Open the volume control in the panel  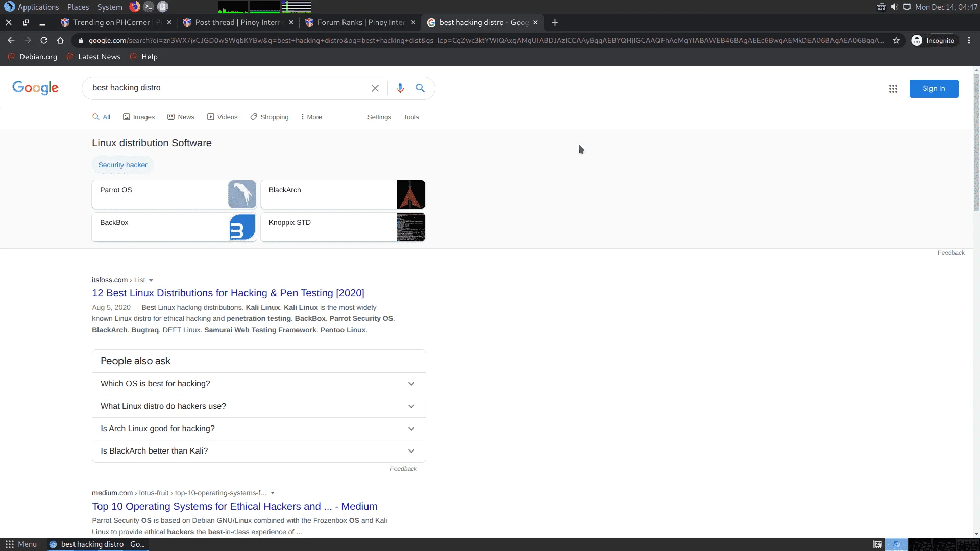pos(894,7)
